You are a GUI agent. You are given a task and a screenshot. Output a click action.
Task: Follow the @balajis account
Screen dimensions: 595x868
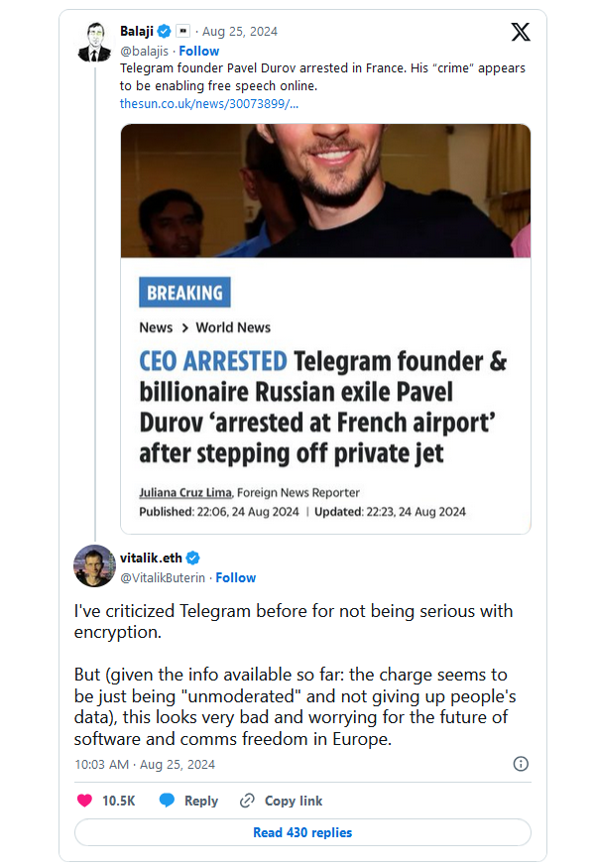[x=198, y=51]
